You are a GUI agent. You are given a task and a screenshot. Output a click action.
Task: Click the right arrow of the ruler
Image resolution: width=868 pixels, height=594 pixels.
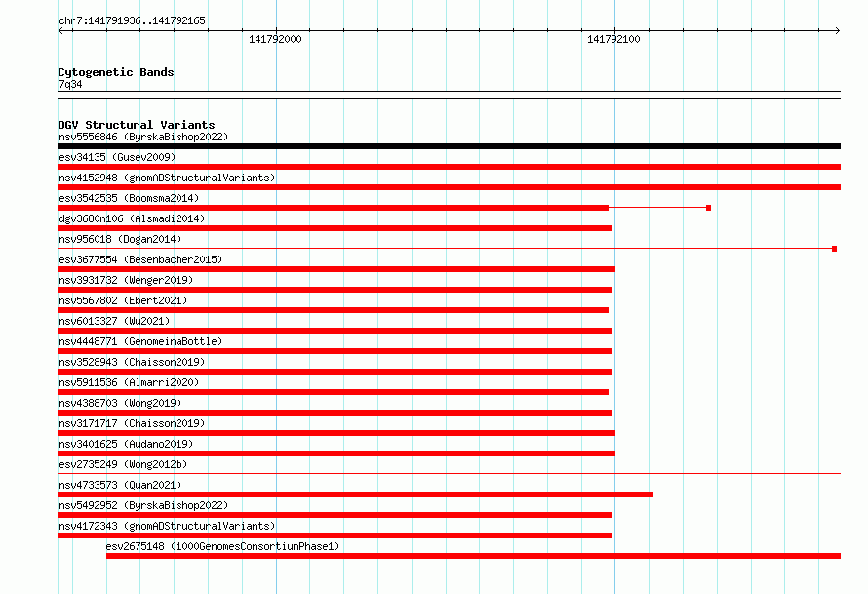(x=837, y=31)
